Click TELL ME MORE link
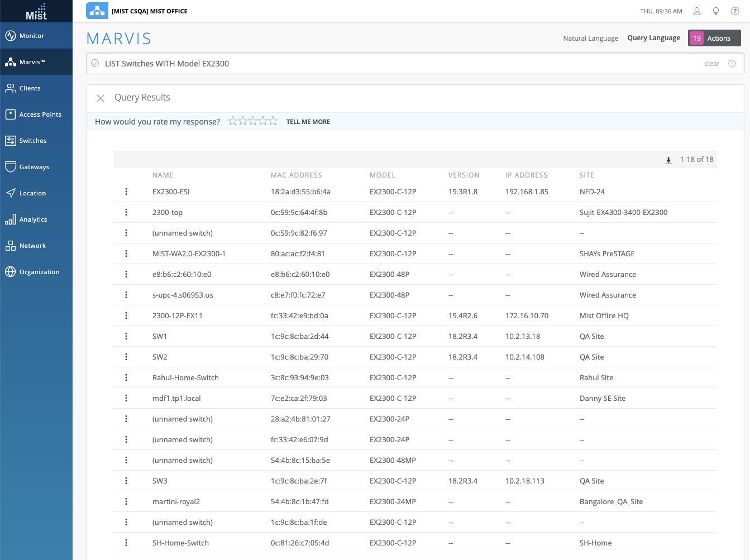 [308, 122]
